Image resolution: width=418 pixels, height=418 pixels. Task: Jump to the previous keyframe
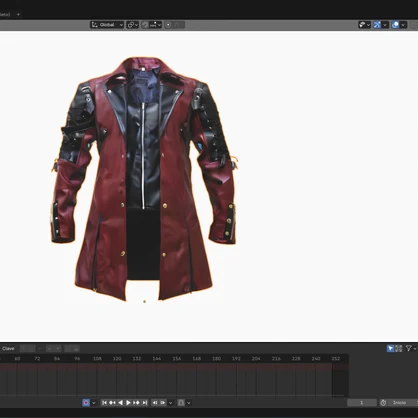tap(112, 403)
